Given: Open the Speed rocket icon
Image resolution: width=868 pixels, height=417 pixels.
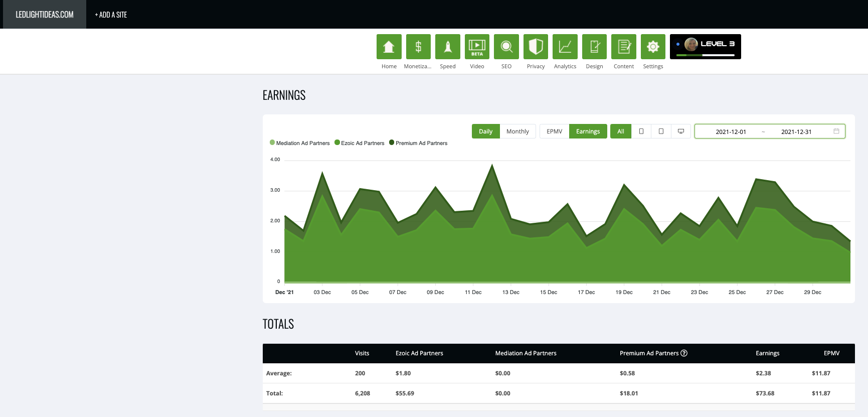Looking at the screenshot, I should pyautogui.click(x=448, y=47).
